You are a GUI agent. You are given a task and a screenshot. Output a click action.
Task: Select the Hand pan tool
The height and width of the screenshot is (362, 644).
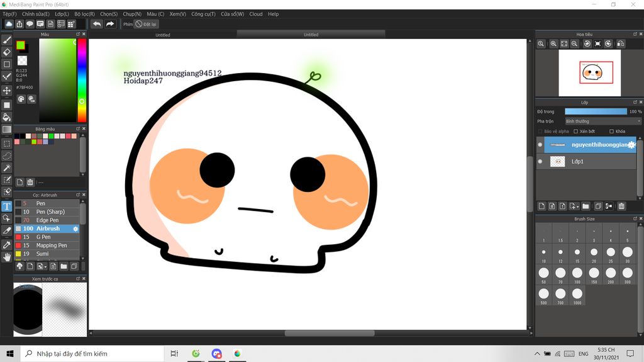pos(6,257)
